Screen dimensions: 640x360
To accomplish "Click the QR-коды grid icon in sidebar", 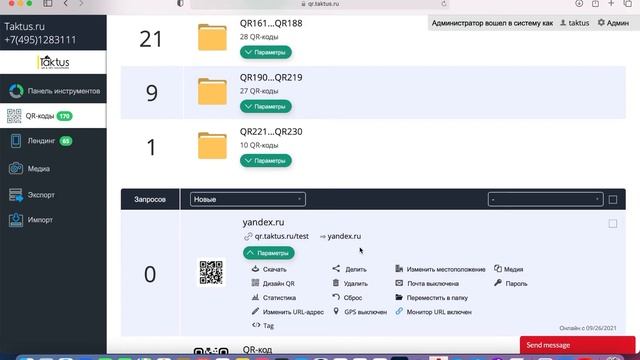I will pos(14,116).
